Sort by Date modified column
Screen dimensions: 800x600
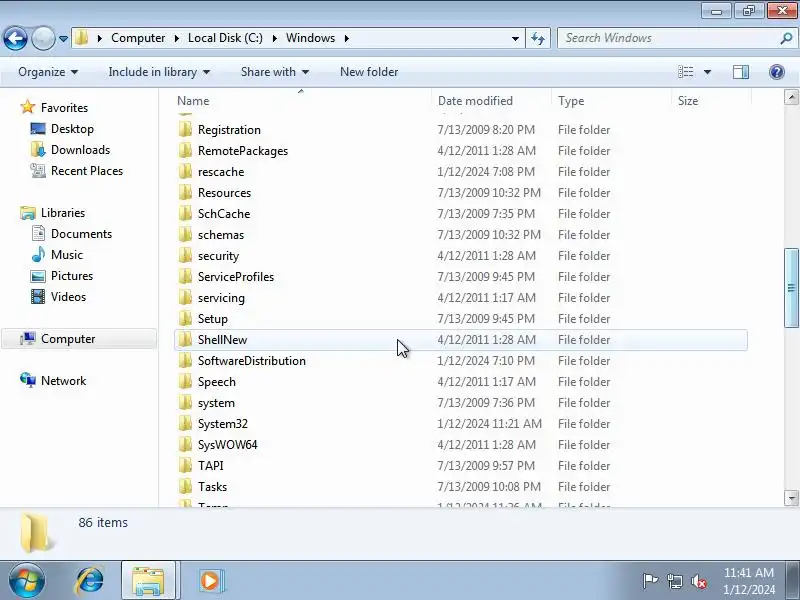475,101
